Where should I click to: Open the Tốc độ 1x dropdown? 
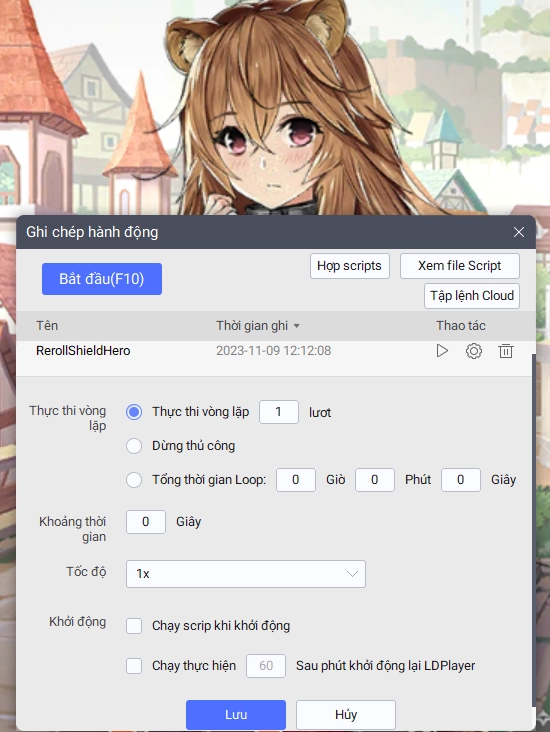tap(246, 574)
